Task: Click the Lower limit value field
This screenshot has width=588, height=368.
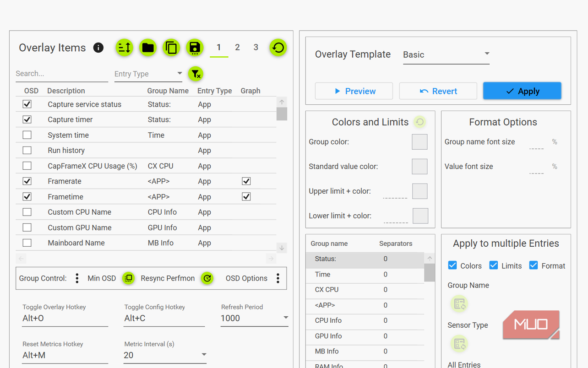Action: [396, 217]
